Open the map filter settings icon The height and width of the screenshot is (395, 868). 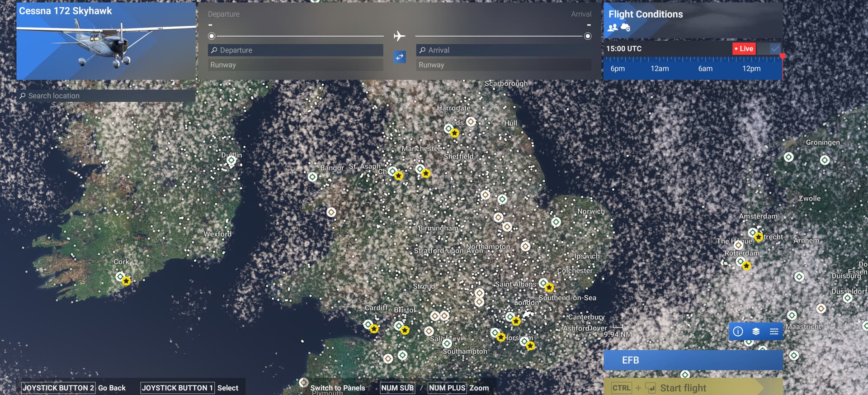tap(774, 332)
